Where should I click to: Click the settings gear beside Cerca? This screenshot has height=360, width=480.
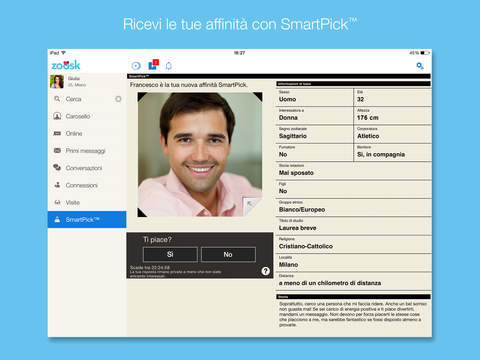pyautogui.click(x=118, y=99)
